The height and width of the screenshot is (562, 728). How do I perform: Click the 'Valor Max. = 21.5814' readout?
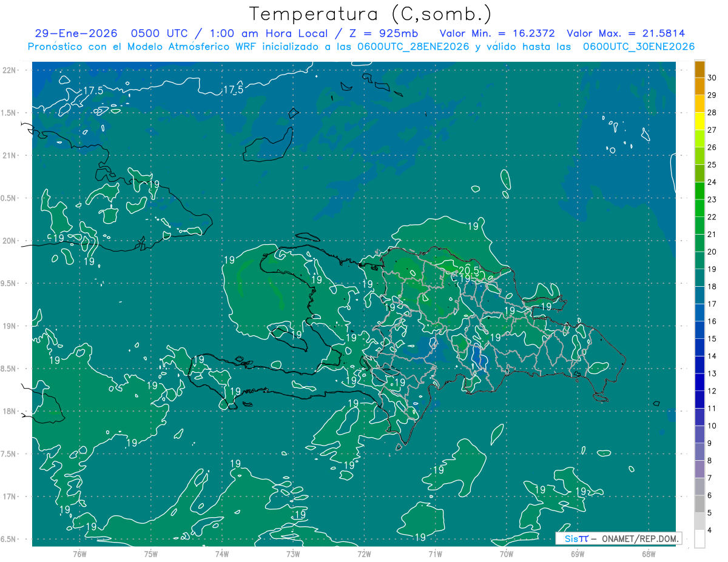(625, 34)
